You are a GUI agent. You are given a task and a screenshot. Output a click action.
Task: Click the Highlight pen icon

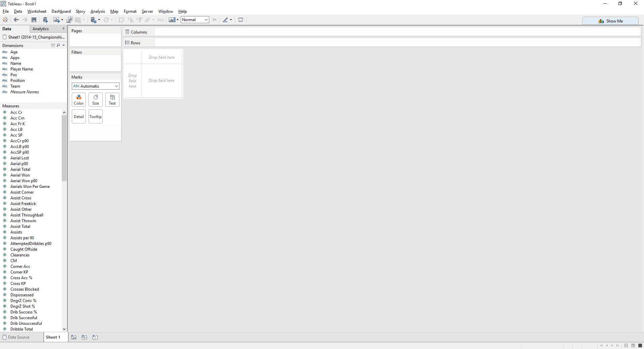pyautogui.click(x=225, y=20)
